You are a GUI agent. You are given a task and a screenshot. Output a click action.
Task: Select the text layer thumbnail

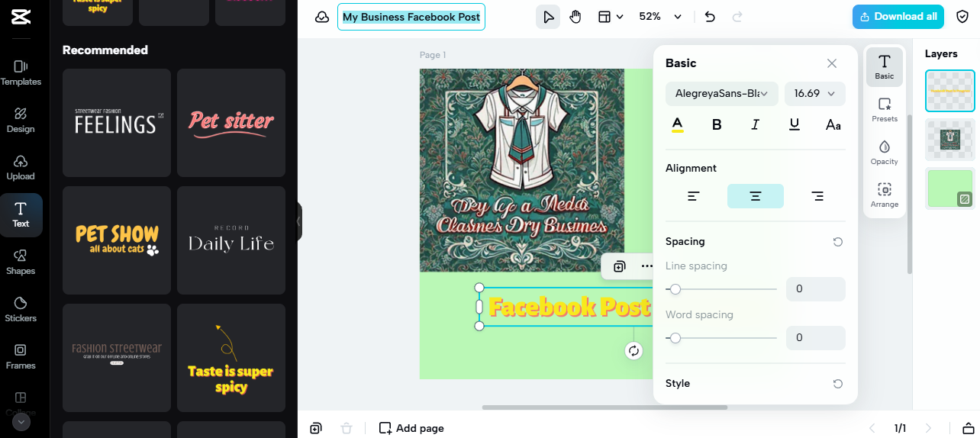(950, 91)
